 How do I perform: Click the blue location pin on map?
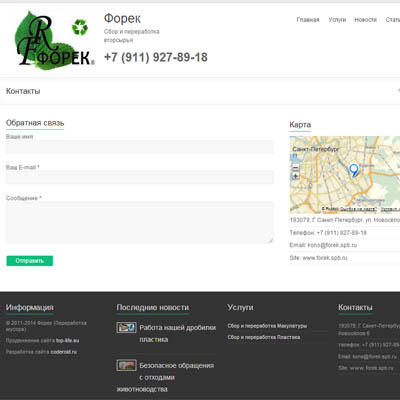pos(354,170)
